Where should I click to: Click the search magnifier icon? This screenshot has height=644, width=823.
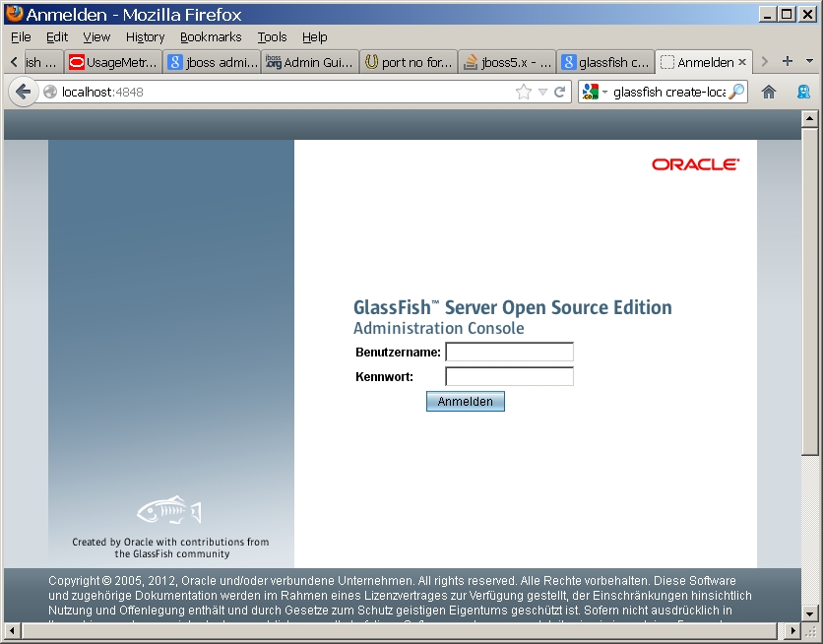(737, 92)
